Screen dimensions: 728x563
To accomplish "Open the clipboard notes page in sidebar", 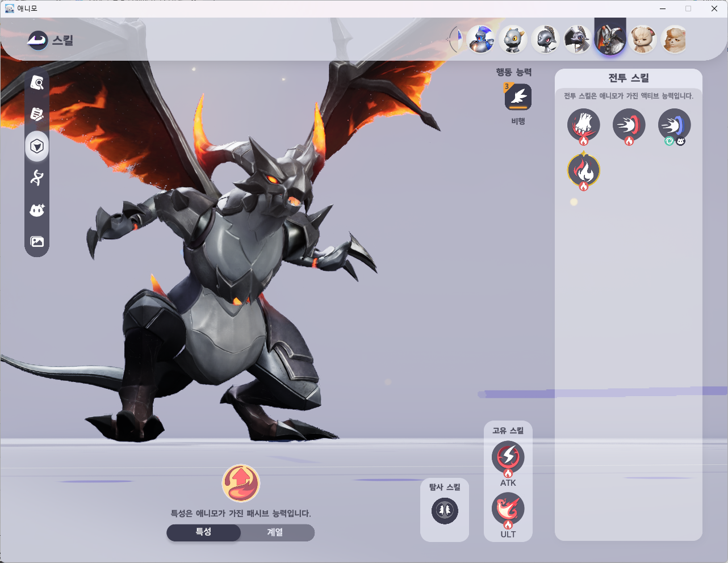I will [37, 114].
